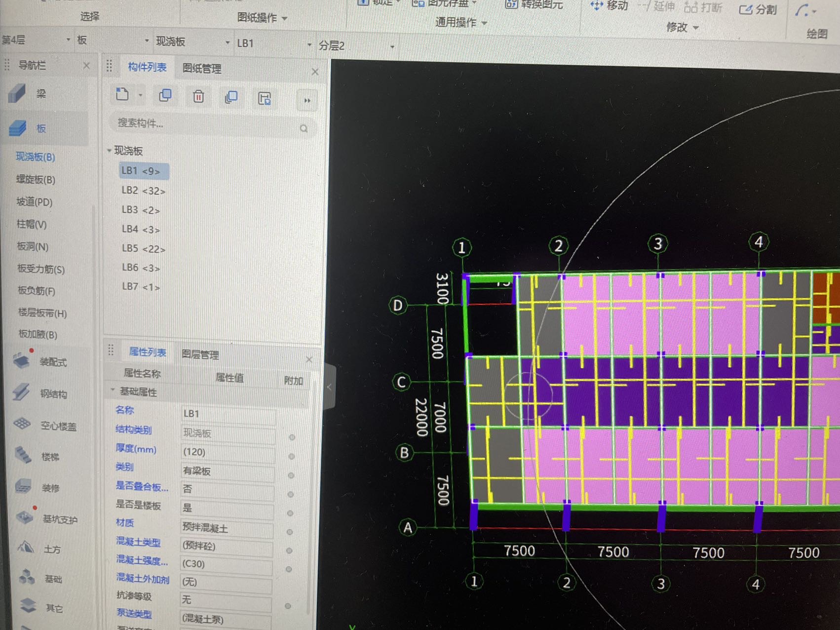The height and width of the screenshot is (630, 840).
Task: Toggle the 附加 marker for 是否是楼板 row
Action: (x=290, y=513)
